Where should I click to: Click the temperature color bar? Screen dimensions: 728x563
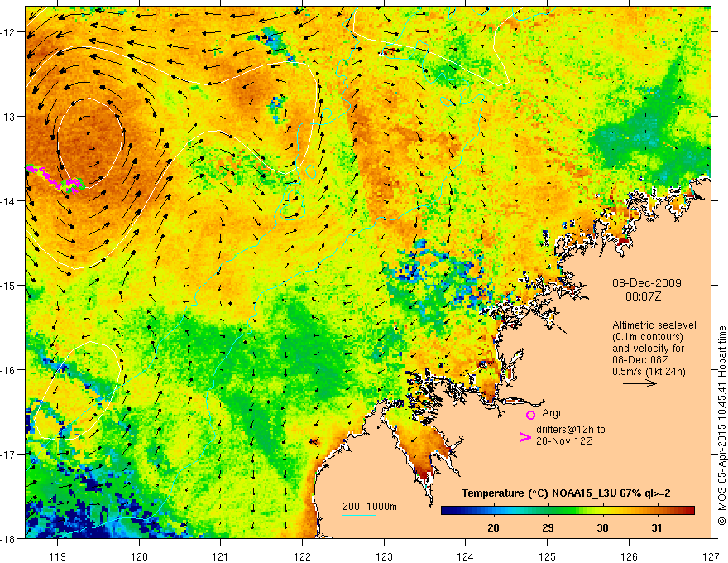pos(568,511)
